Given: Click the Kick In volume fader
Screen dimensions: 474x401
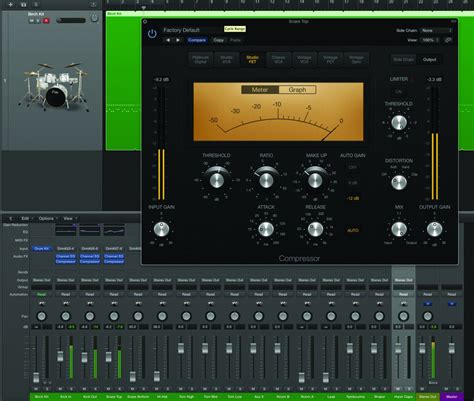Looking at the screenshot, I should pos(60,356).
